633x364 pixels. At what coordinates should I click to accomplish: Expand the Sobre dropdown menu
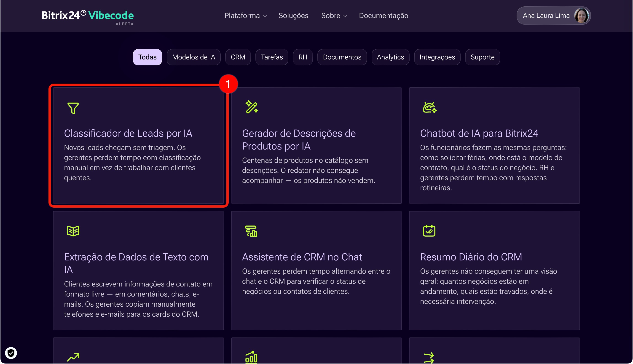[x=334, y=16]
